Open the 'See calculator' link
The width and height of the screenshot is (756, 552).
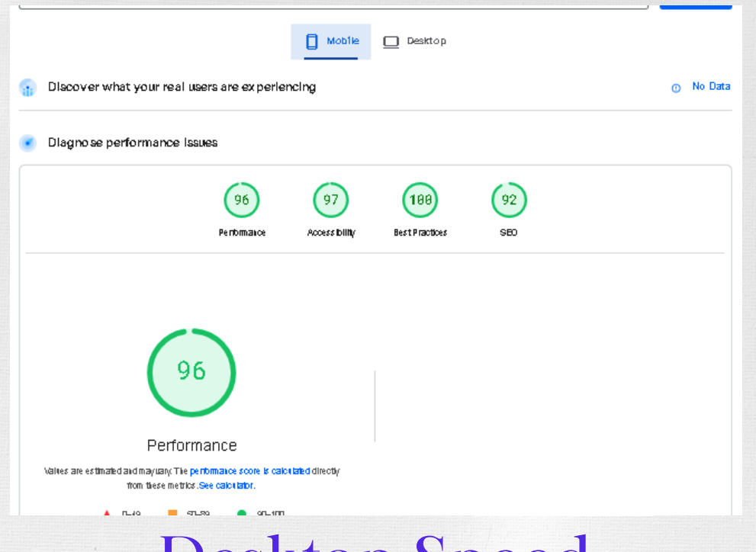[226, 486]
